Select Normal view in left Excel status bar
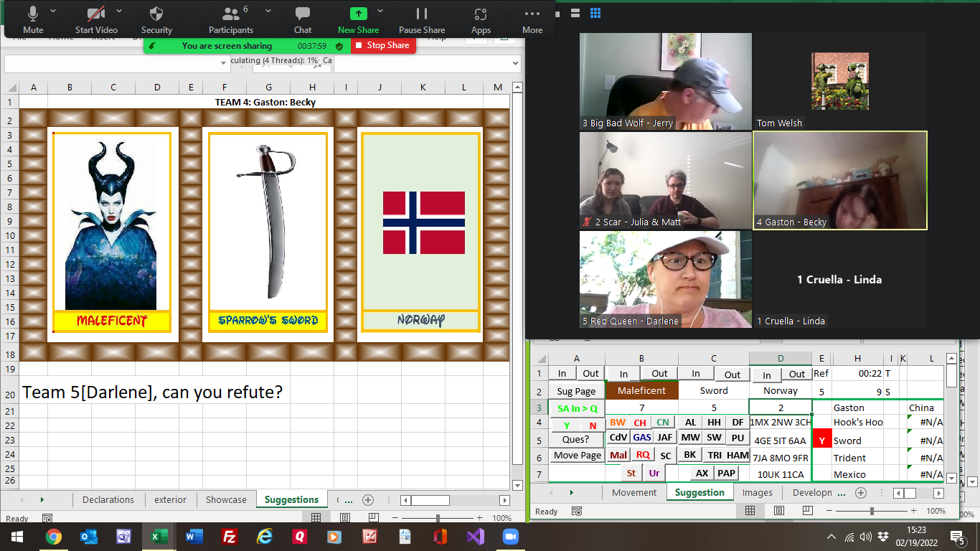Viewport: 980px width, 551px height. 316,517
